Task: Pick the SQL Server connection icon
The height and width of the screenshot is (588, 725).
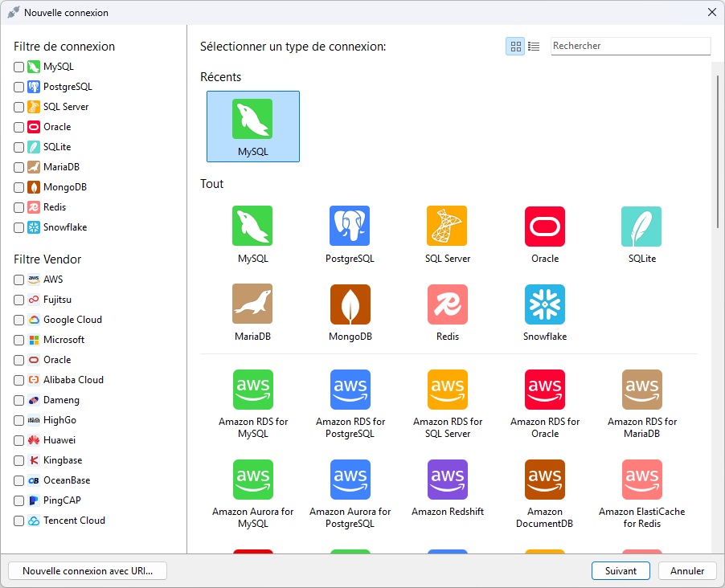Action: tap(447, 226)
